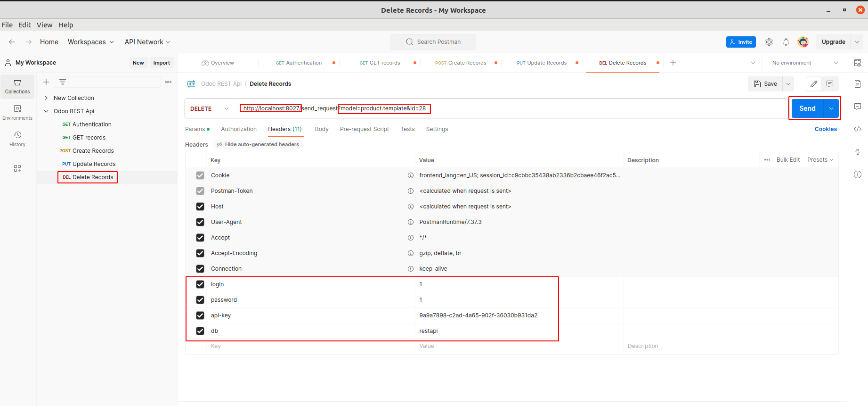The image size is (868, 406).
Task: Open the Cookies link
Action: (x=826, y=129)
